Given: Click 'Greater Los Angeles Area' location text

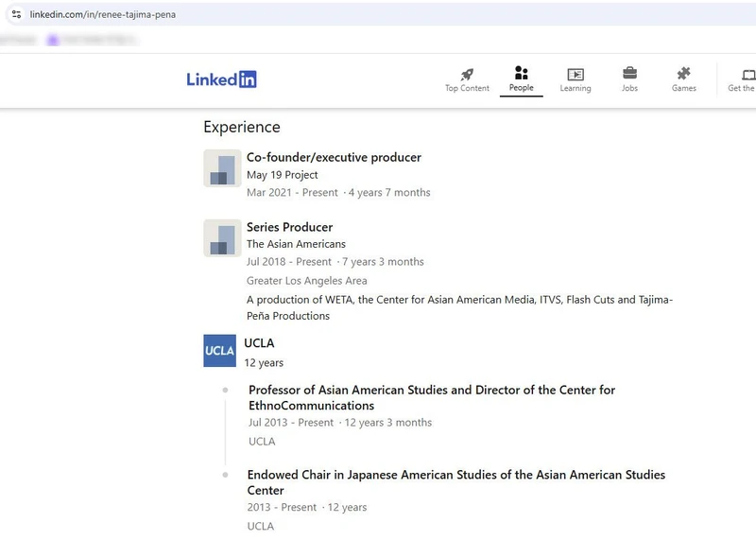Looking at the screenshot, I should pyautogui.click(x=306, y=281).
